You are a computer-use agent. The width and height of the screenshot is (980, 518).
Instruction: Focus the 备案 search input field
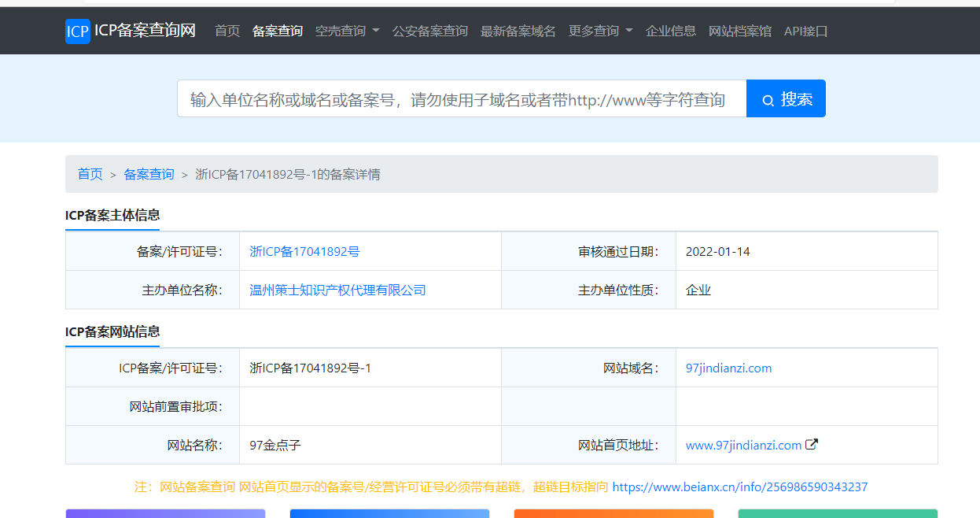click(462, 98)
